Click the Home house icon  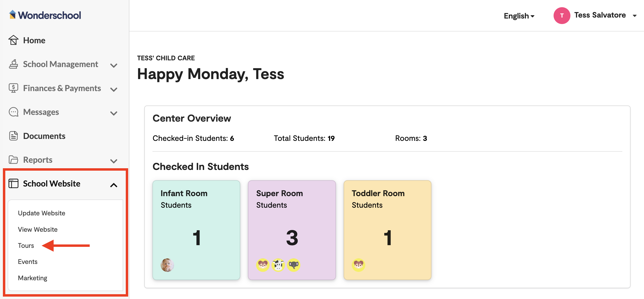point(13,40)
